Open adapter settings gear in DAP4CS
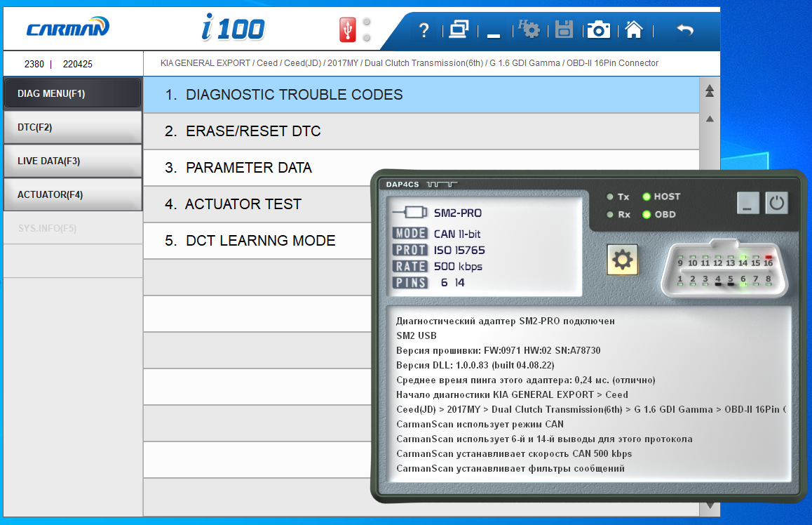 (x=622, y=260)
